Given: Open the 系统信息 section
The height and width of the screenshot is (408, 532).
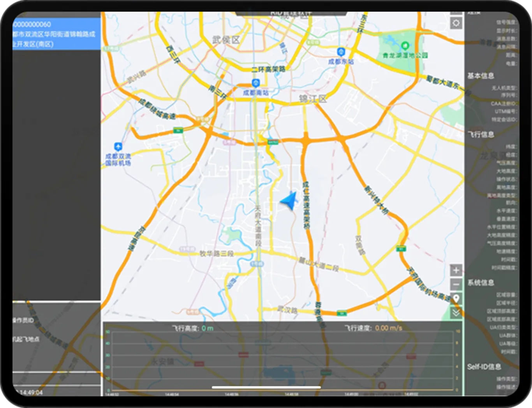Looking at the screenshot, I should coord(481,283).
